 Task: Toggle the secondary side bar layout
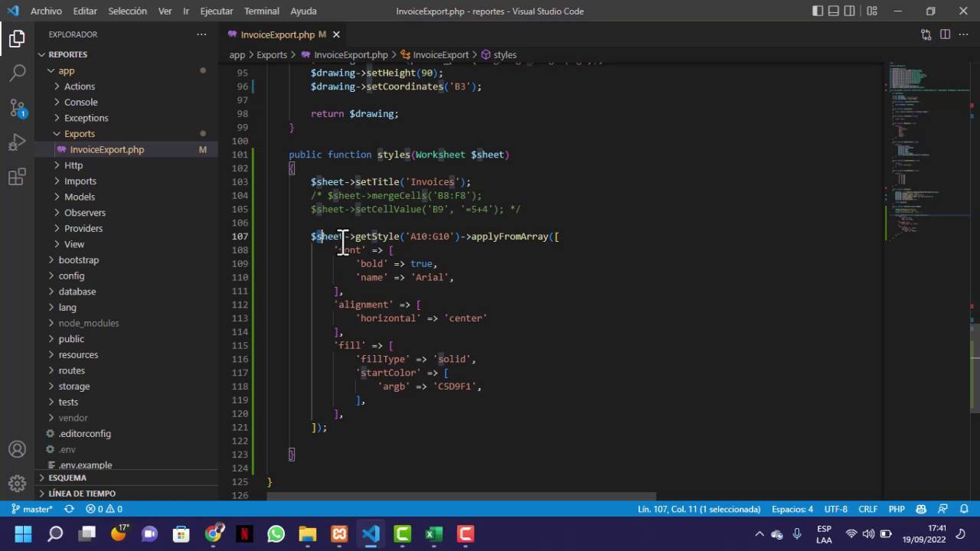pyautogui.click(x=850, y=11)
